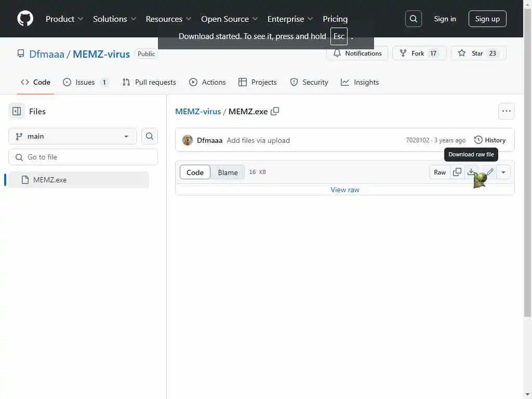Image resolution: width=532 pixels, height=399 pixels.
Task: Expand the Resources menu
Action: coord(169,19)
